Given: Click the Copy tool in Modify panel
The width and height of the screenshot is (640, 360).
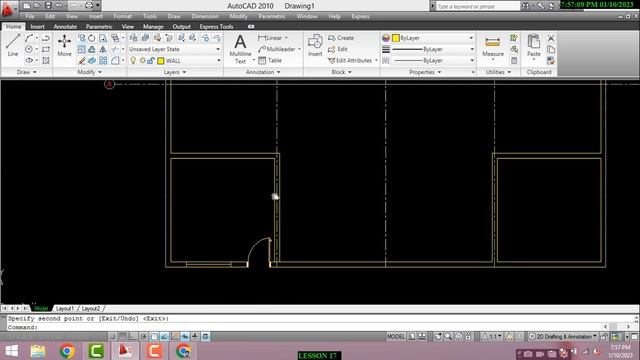Looking at the screenshot, I should coord(82,38).
